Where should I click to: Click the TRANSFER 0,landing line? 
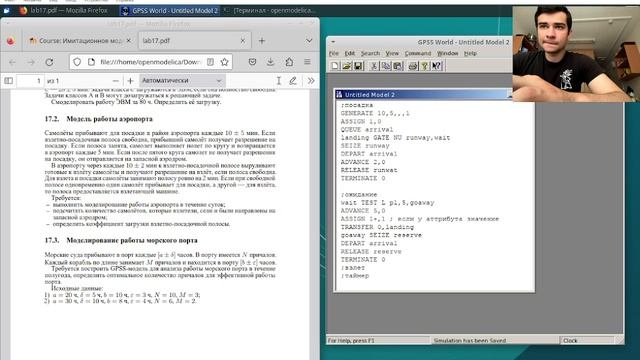pyautogui.click(x=377, y=227)
